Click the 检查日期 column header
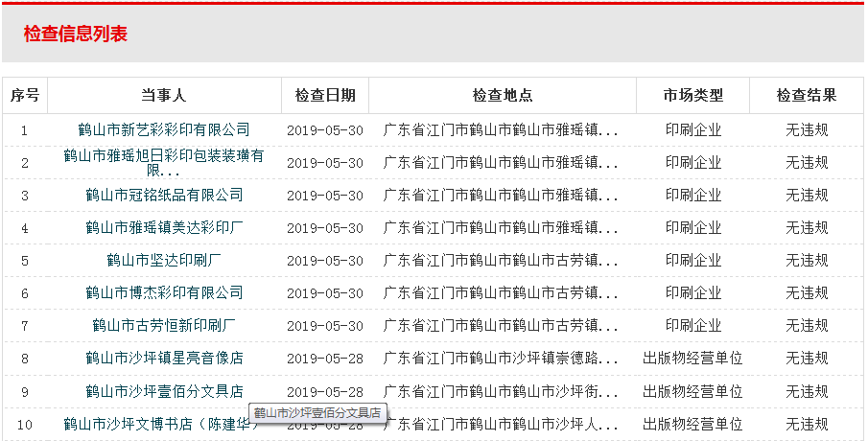 click(x=325, y=95)
